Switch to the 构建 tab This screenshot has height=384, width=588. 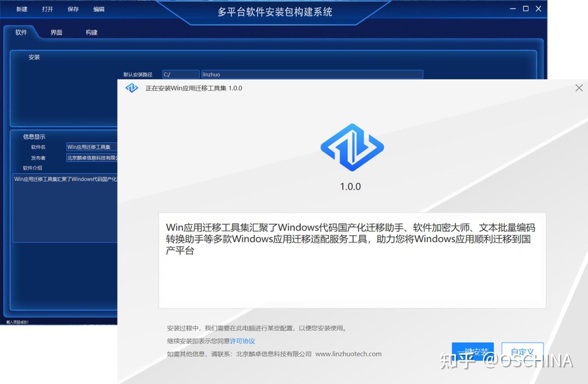click(90, 32)
